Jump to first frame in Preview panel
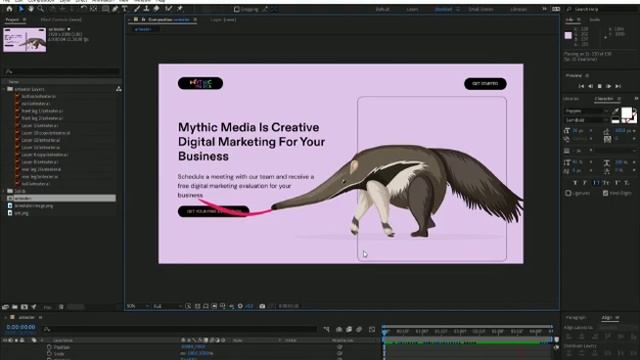This screenshot has height=360, width=640. coord(581,86)
